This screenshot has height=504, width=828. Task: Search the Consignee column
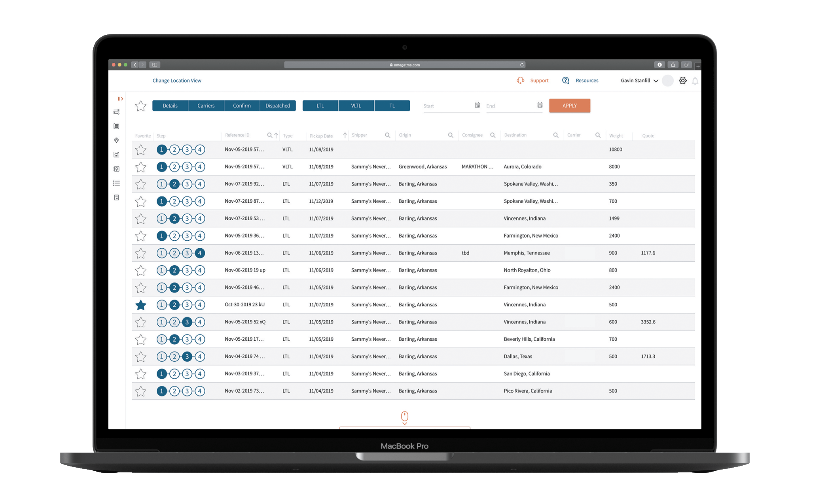(x=493, y=135)
